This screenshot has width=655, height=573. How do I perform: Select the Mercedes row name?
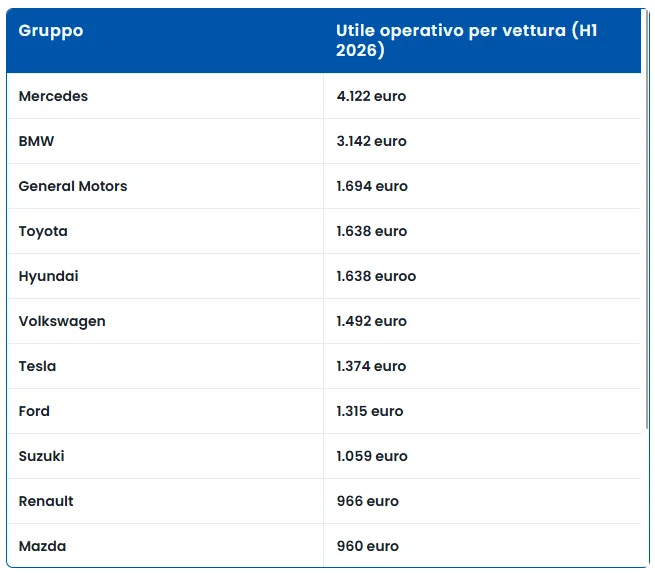pos(53,96)
